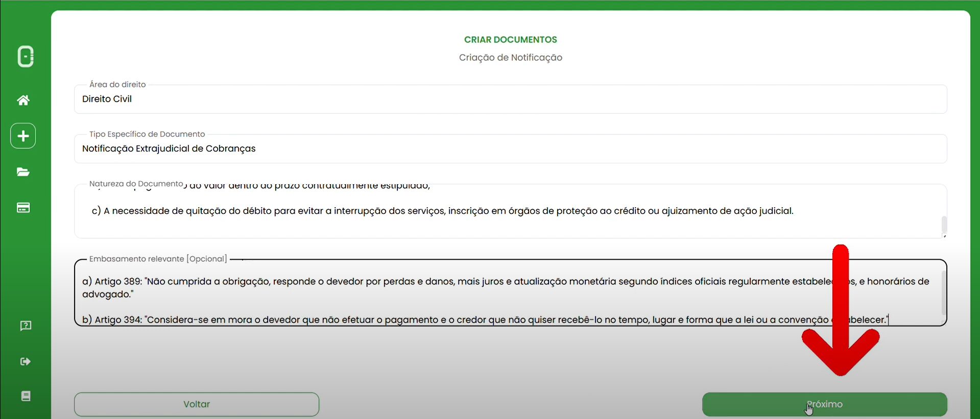The image size is (980, 419).
Task: Open the credit card billing icon
Action: tap(23, 208)
